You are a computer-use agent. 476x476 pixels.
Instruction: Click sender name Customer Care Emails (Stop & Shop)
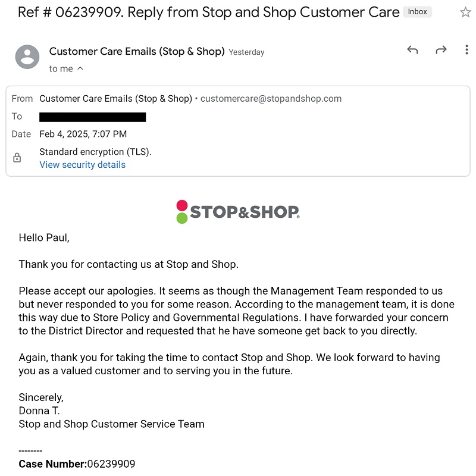137,51
